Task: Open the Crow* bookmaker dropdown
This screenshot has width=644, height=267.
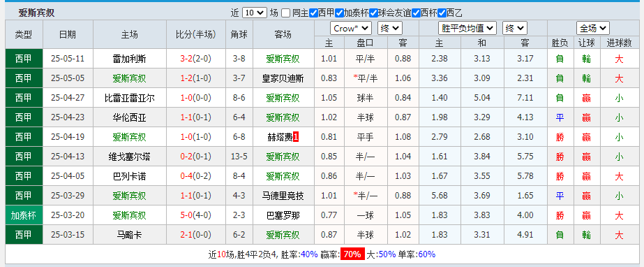Action: click(351, 29)
